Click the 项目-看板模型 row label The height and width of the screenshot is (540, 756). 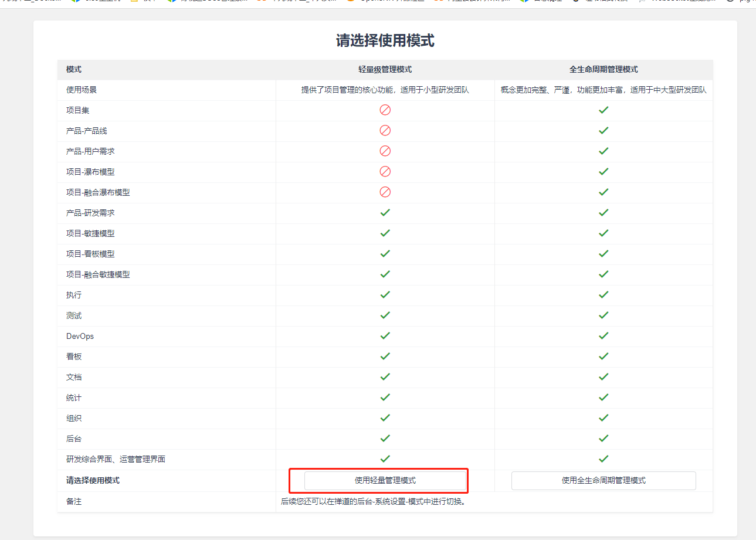coord(90,254)
